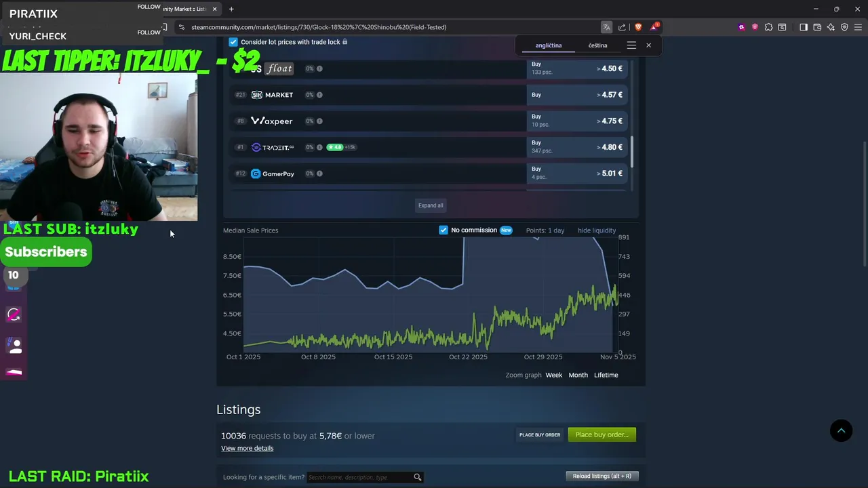The height and width of the screenshot is (488, 868).
Task: Open Brave Rewards triangle icon
Action: (654, 27)
